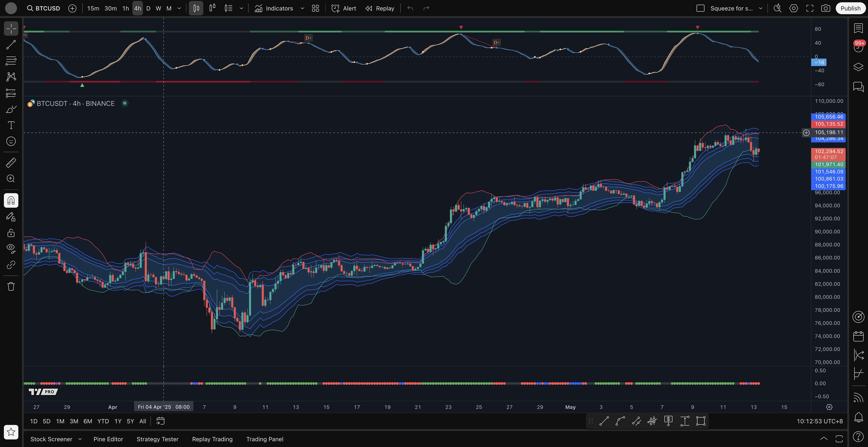Image resolution: width=868 pixels, height=447 pixels.
Task: Select the Measure ruler tool
Action: click(11, 163)
